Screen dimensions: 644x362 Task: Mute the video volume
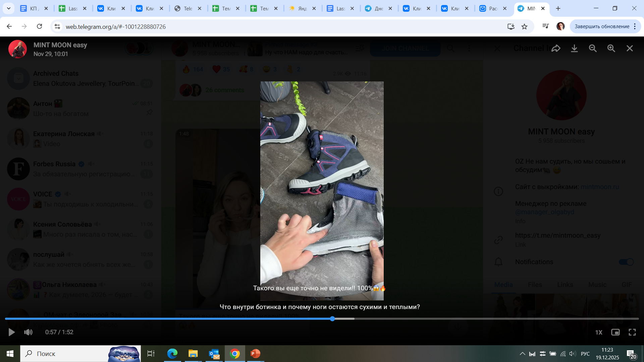coord(29,332)
